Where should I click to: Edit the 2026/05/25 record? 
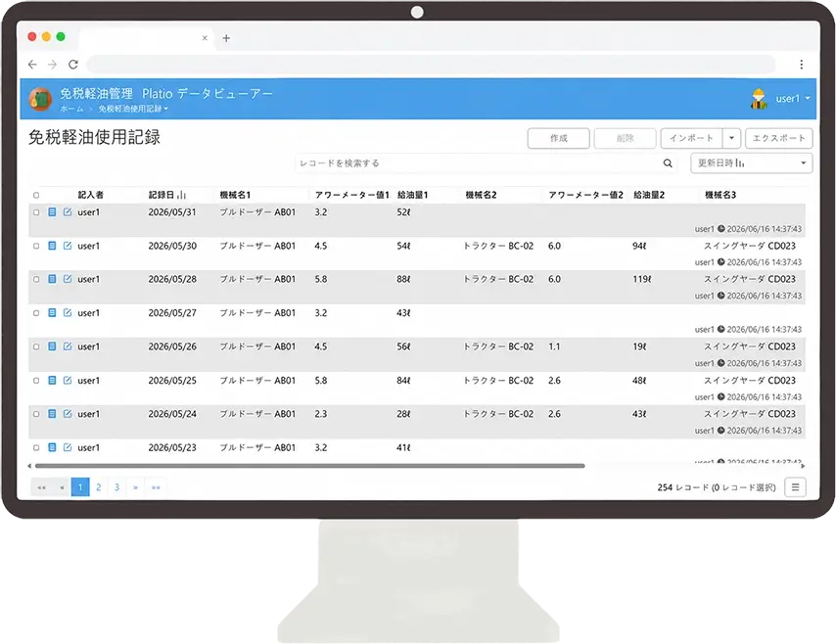pyautogui.click(x=68, y=381)
